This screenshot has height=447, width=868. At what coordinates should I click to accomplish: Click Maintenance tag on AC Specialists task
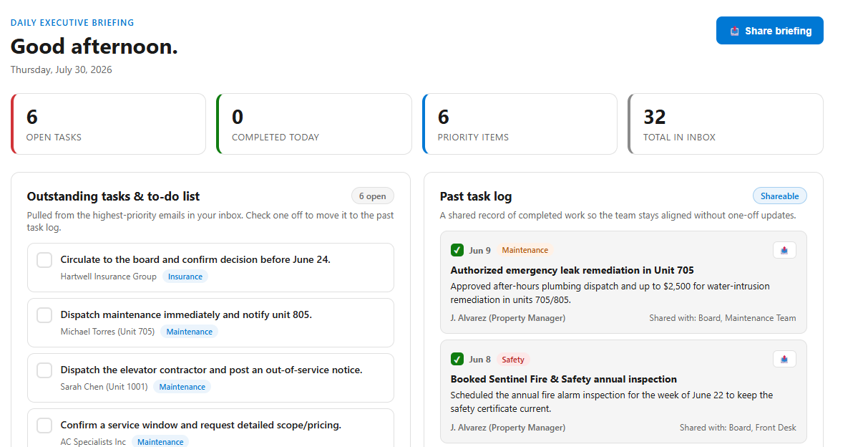(160, 442)
